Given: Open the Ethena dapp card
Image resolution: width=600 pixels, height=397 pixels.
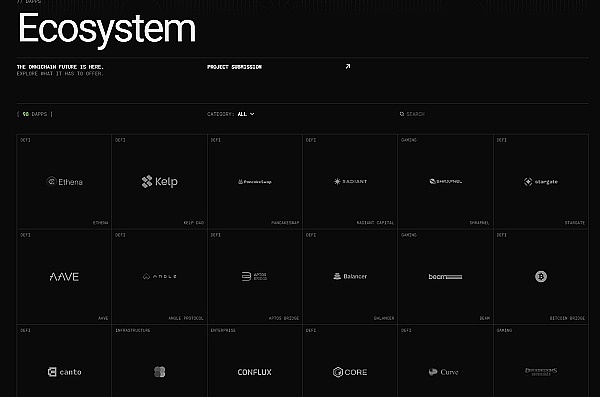Looking at the screenshot, I should tap(64, 181).
